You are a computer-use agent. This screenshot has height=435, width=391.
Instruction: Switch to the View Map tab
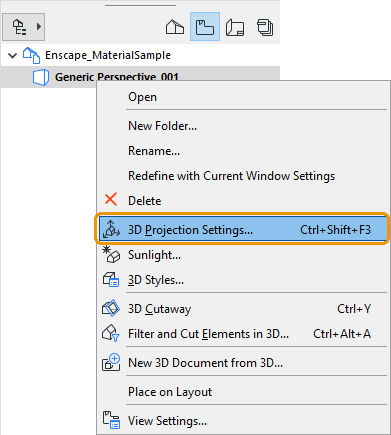pyautogui.click(x=205, y=27)
